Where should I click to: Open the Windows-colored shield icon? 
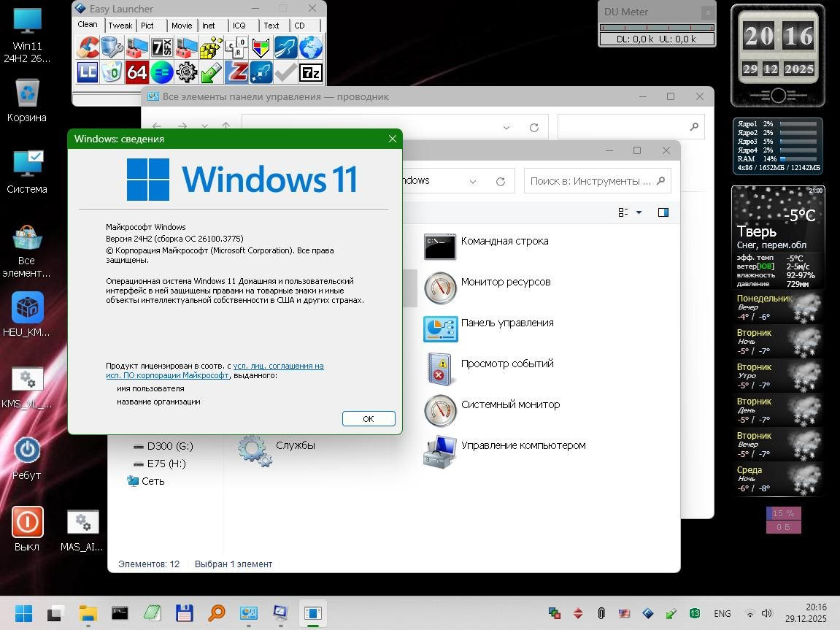click(261, 47)
